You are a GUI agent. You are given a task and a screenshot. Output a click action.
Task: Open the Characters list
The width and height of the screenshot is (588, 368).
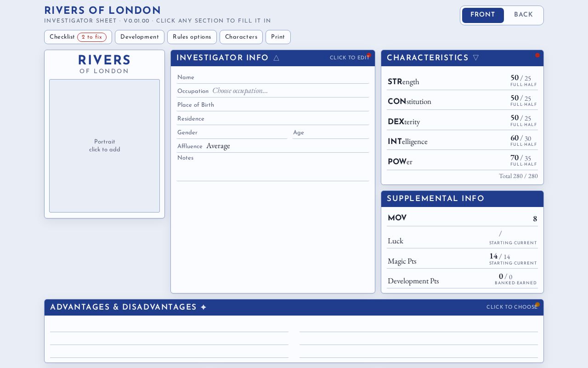point(241,37)
